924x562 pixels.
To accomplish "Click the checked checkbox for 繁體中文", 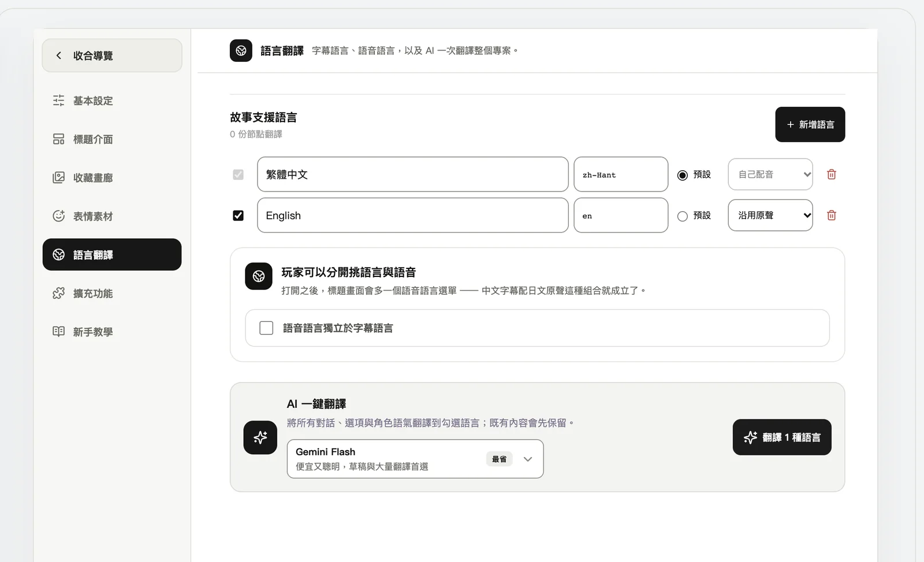I will pos(238,174).
